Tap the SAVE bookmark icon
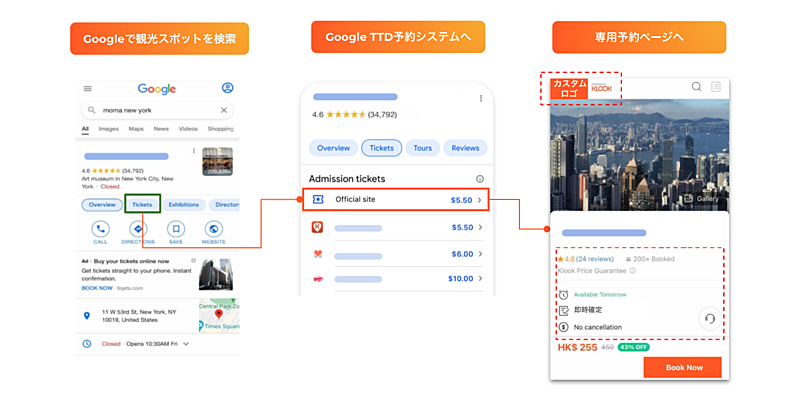Viewport: 800px width, 416px height. click(x=176, y=229)
